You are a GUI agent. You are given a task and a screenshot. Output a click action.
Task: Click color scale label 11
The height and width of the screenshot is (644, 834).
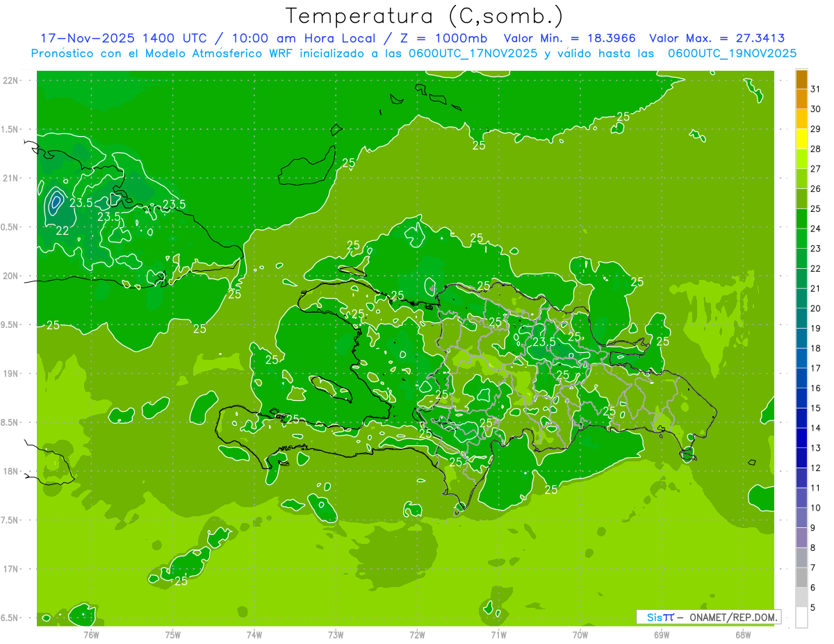816,488
